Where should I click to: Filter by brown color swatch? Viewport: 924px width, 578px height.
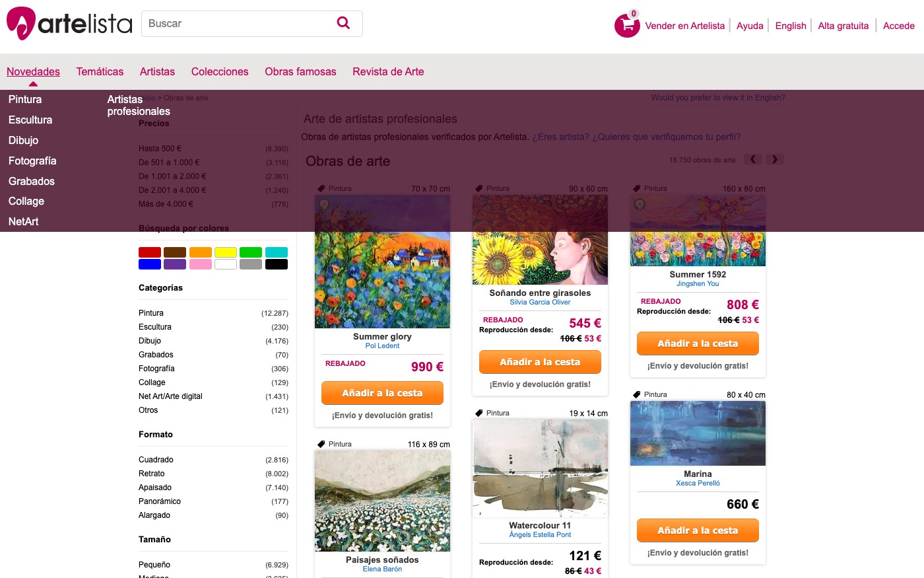point(175,252)
